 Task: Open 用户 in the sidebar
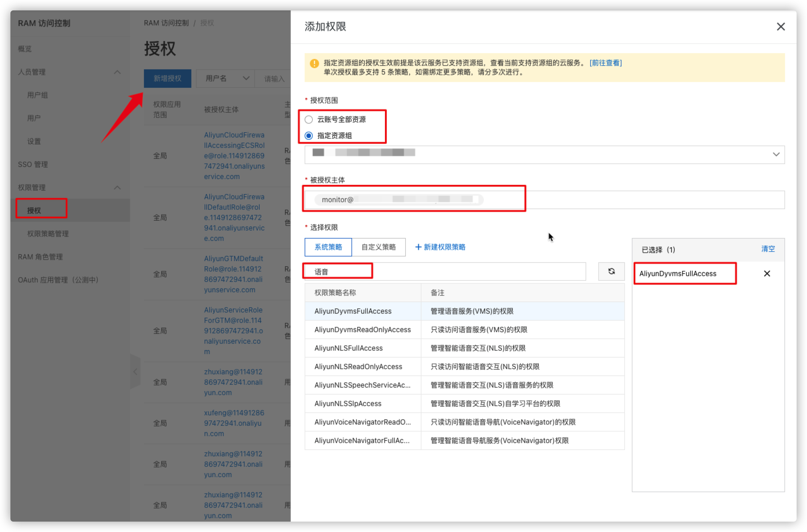pyautogui.click(x=34, y=118)
